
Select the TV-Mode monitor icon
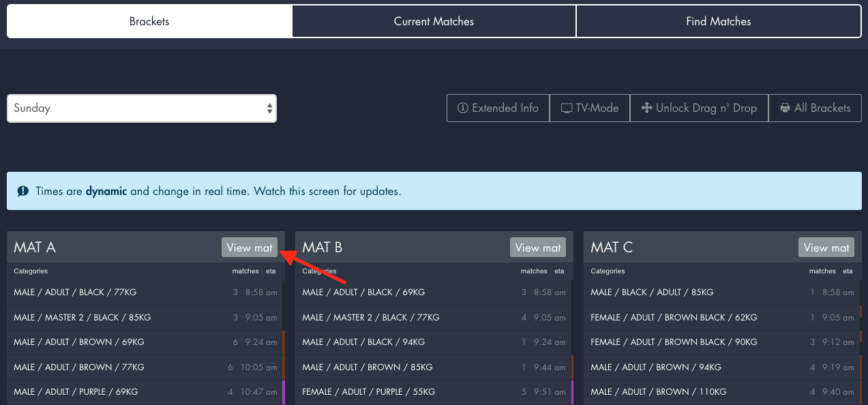(x=567, y=108)
